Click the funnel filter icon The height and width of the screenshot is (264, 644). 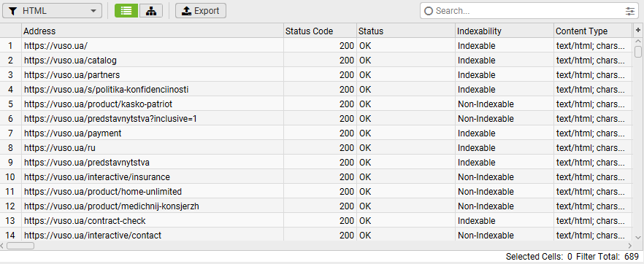point(13,11)
